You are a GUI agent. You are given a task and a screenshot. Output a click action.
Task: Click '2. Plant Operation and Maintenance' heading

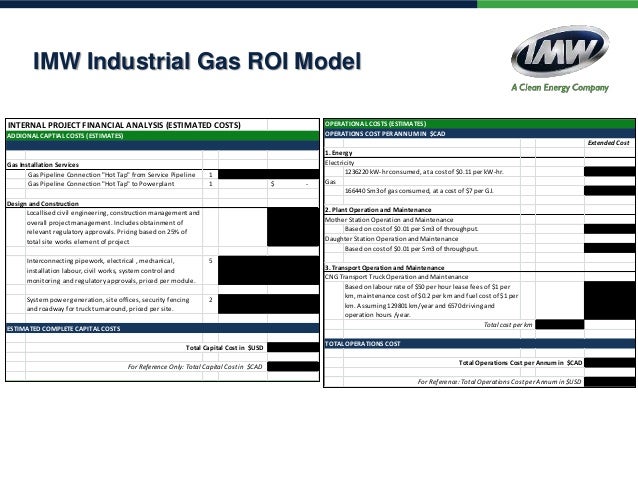[x=378, y=210]
